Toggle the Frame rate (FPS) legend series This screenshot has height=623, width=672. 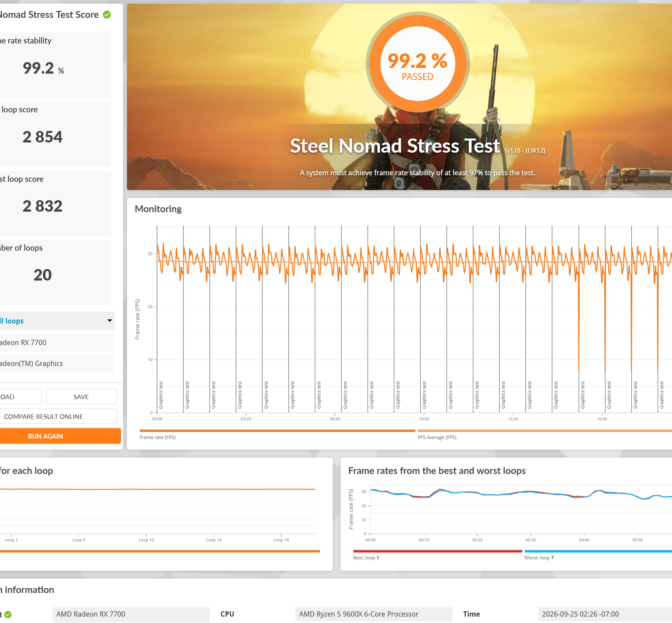tap(157, 437)
